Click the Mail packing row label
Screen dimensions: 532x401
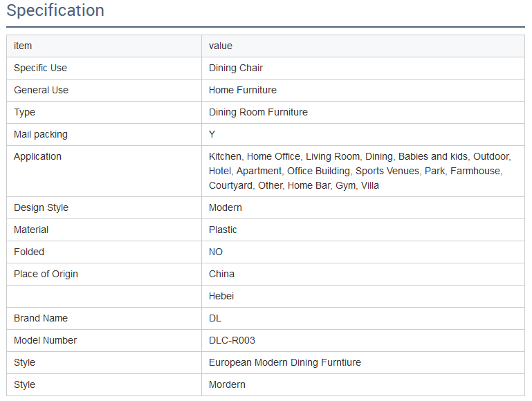pyautogui.click(x=41, y=135)
